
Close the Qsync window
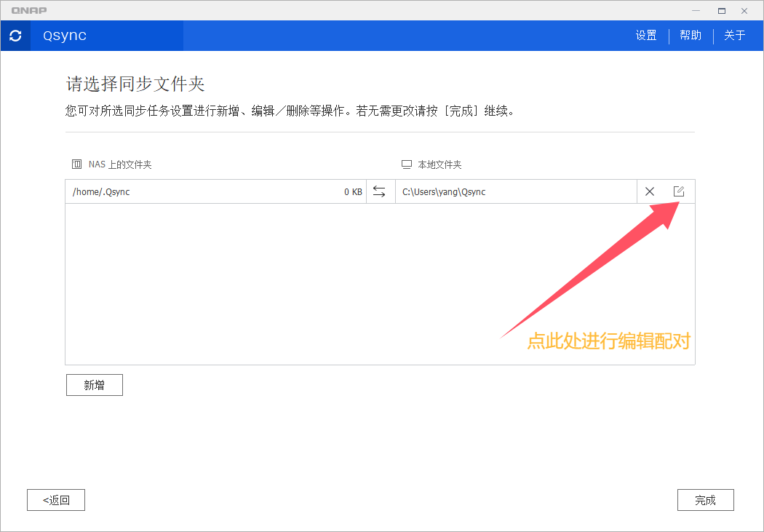click(x=744, y=11)
